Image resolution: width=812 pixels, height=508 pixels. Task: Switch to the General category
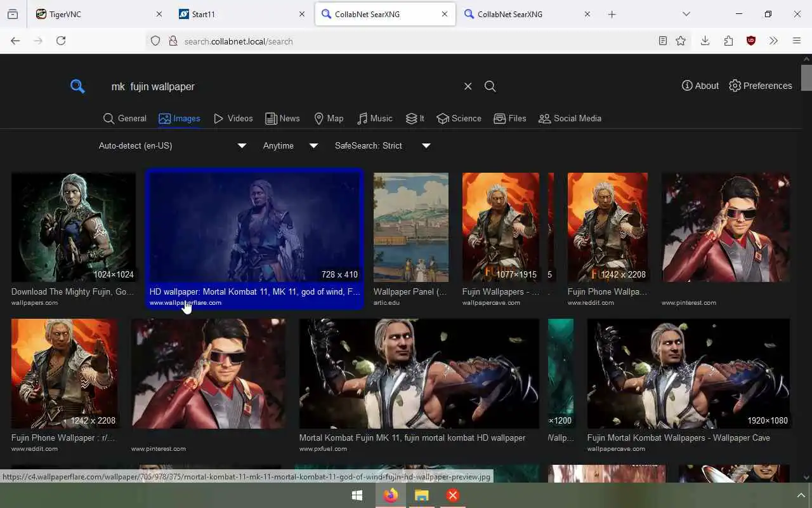[x=125, y=118]
